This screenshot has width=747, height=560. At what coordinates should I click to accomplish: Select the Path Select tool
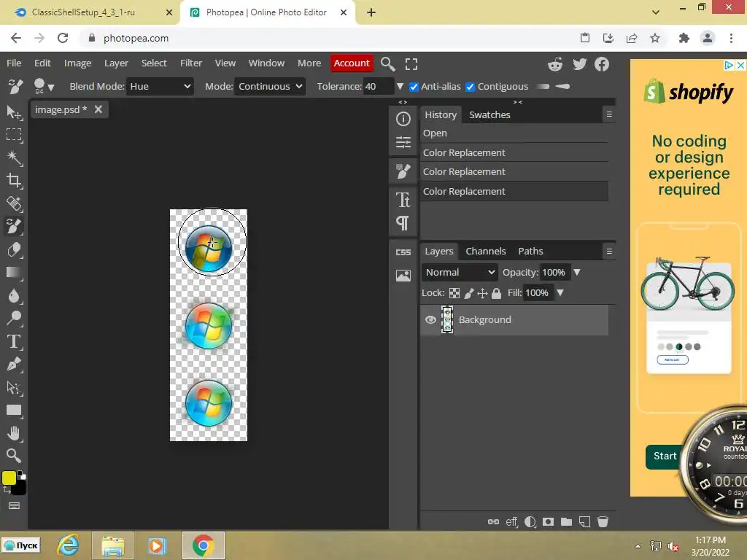pos(14,388)
